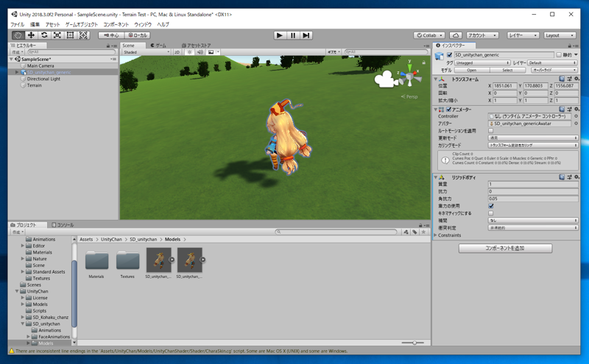Image resolution: width=589 pixels, height=364 pixels.
Task: Toggle 2D view mode in Scene
Action: [177, 52]
